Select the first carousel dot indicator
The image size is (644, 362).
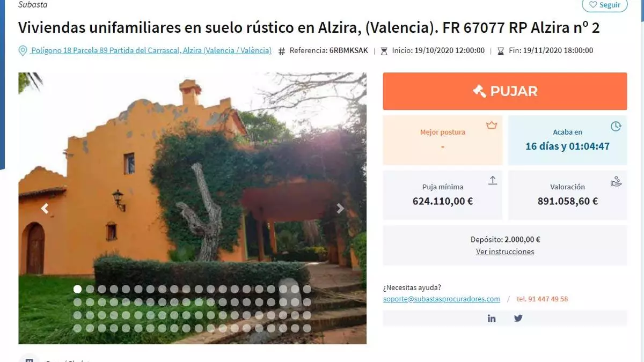(x=78, y=289)
